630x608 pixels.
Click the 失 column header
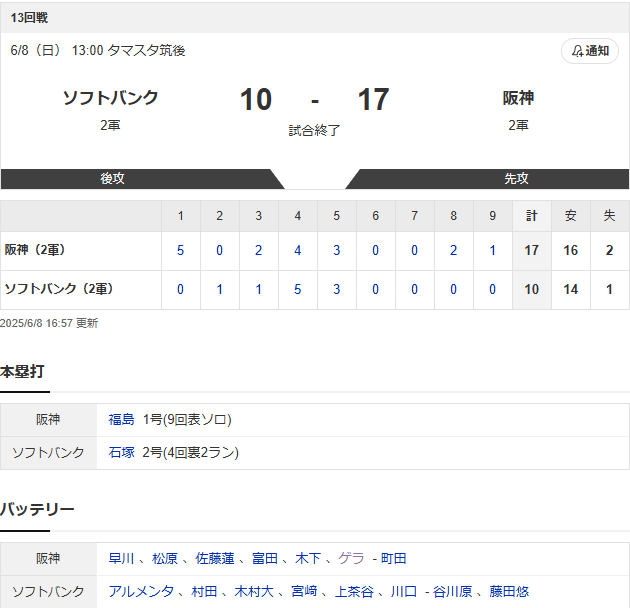tap(610, 216)
